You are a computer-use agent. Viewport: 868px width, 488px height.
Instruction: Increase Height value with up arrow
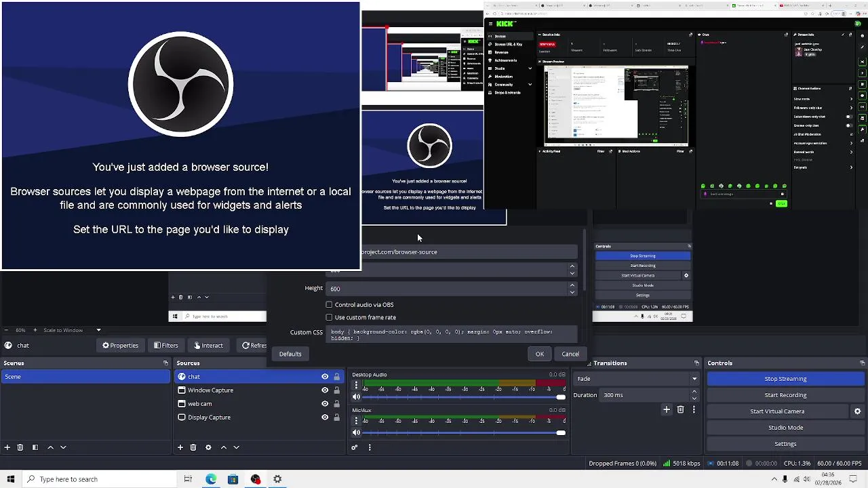point(572,285)
